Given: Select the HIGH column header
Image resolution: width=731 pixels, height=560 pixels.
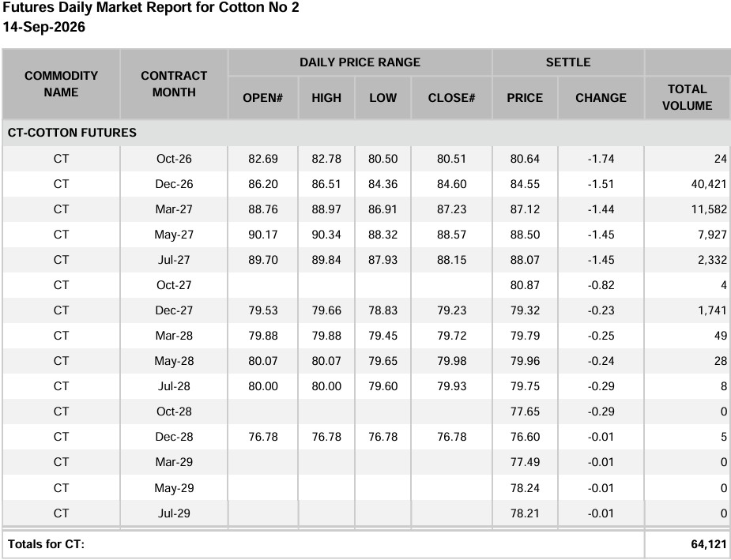Looking at the screenshot, I should (326, 98).
